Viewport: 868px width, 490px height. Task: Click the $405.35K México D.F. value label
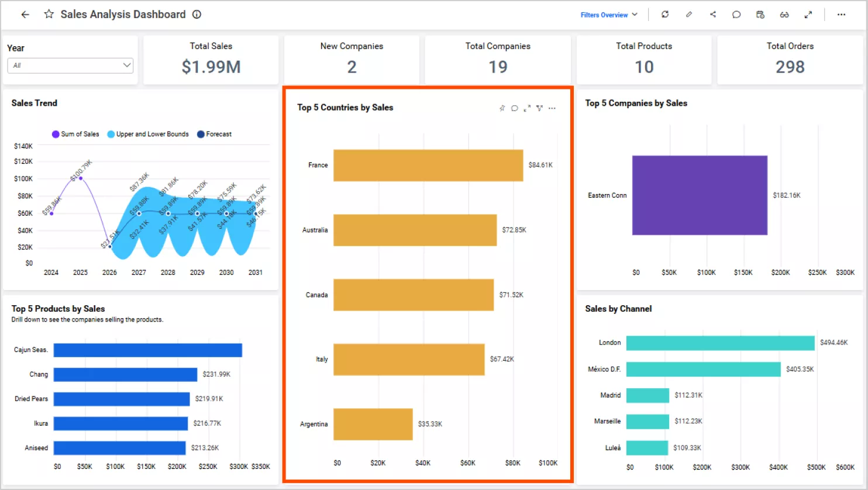800,370
